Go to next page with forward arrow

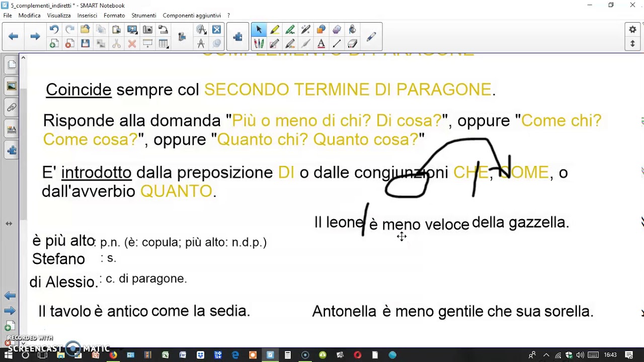click(x=35, y=36)
